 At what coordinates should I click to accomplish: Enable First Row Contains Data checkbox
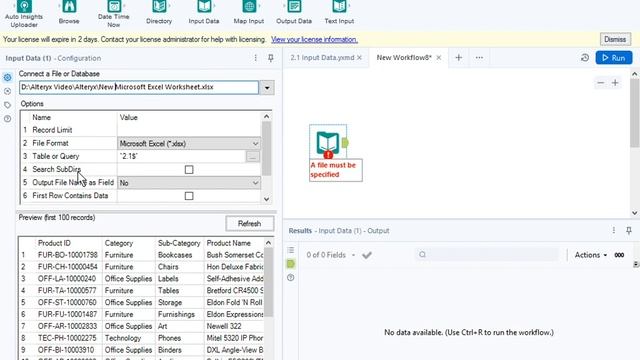click(x=189, y=196)
